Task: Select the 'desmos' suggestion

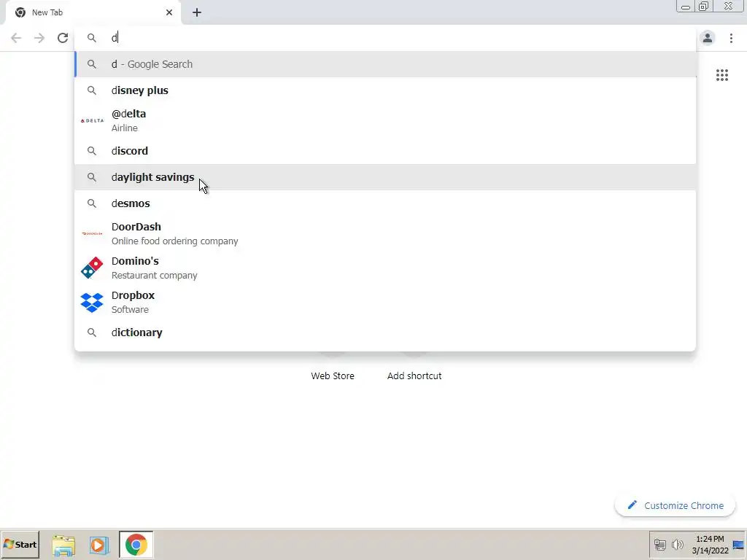Action: [x=385, y=203]
